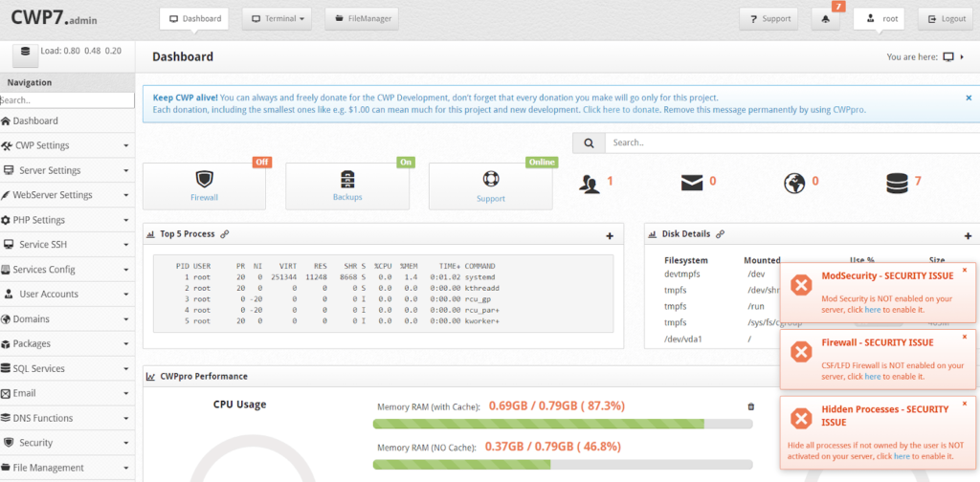The height and width of the screenshot is (482, 980).
Task: Open the Email sidebar item
Action: click(68, 393)
